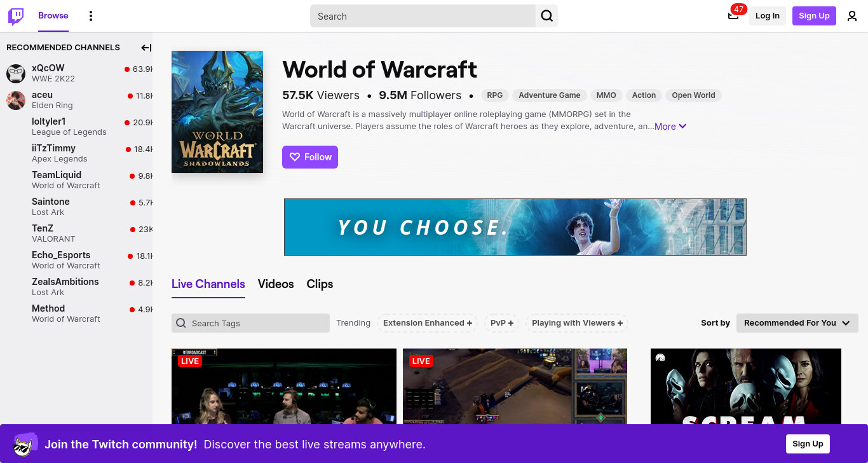Click the Search Tags input field
Viewport: 868px width, 463px height.
coord(250,323)
